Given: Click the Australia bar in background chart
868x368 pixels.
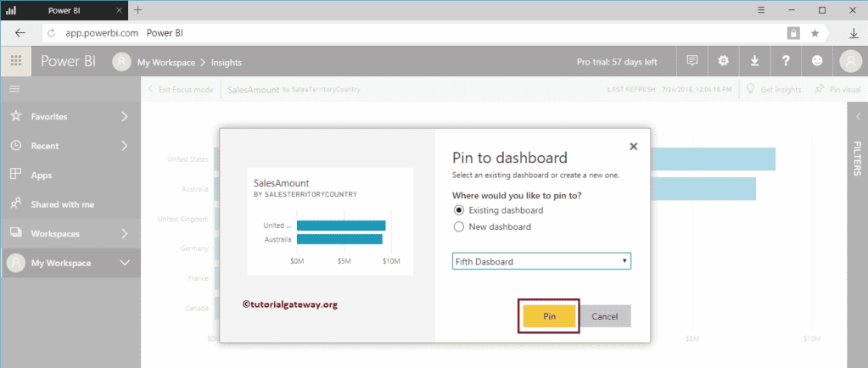Looking at the screenshot, I should [703, 189].
